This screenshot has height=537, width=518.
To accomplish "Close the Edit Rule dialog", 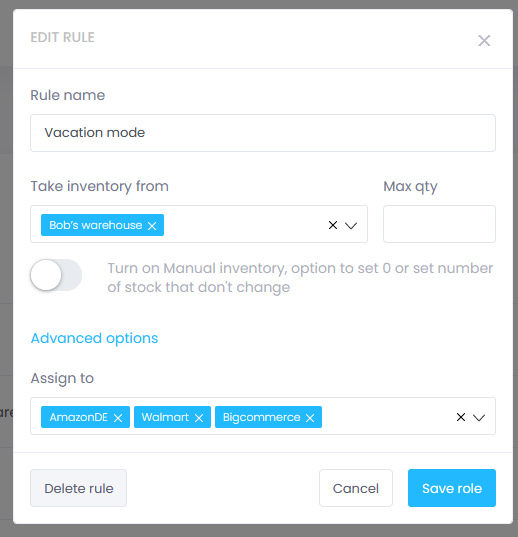I will click(x=484, y=41).
